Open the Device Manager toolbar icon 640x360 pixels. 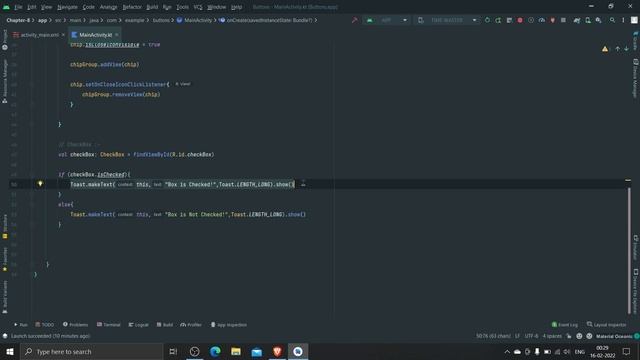[588, 20]
